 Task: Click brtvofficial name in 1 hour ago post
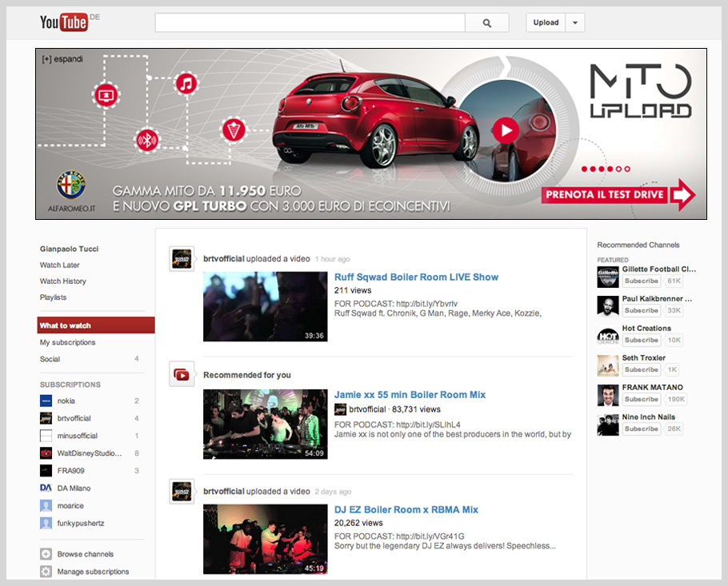click(x=224, y=259)
